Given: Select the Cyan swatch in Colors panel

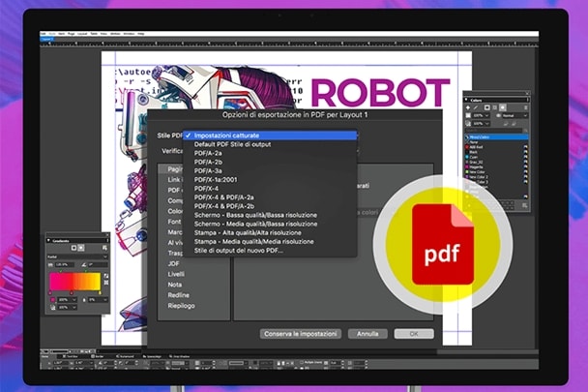Looking at the screenshot, I should (x=496, y=157).
